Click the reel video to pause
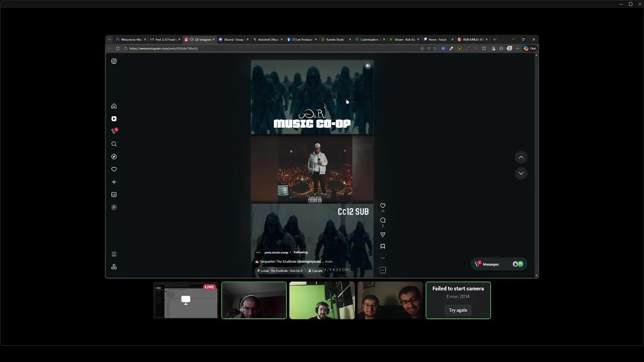Viewport: 644px width, 362px height. point(312,168)
